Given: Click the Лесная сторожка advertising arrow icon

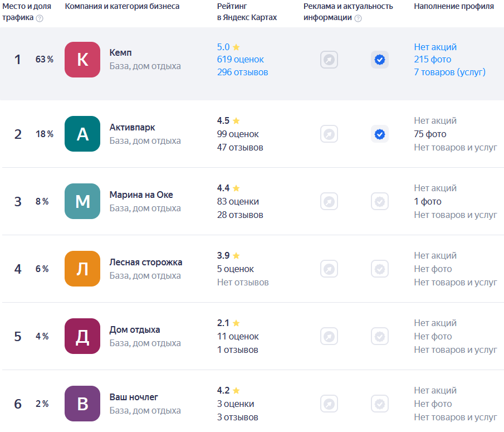Looking at the screenshot, I should (x=329, y=269).
